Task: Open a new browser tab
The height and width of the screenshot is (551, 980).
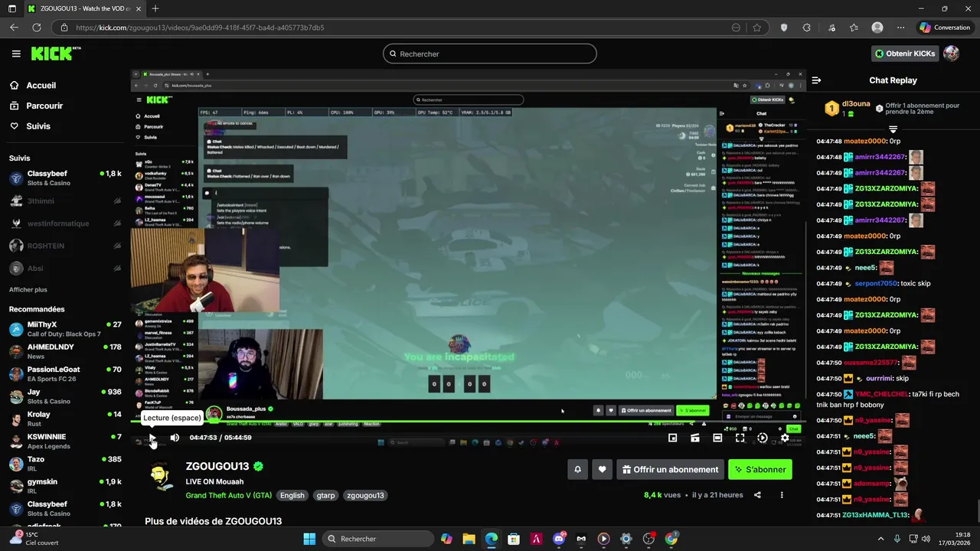Action: pyautogui.click(x=155, y=8)
